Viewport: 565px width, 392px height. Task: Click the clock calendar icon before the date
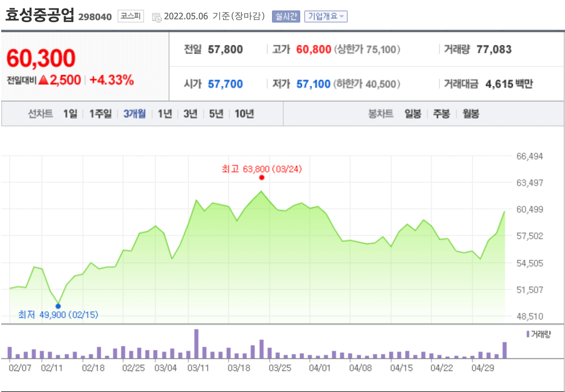click(x=157, y=17)
